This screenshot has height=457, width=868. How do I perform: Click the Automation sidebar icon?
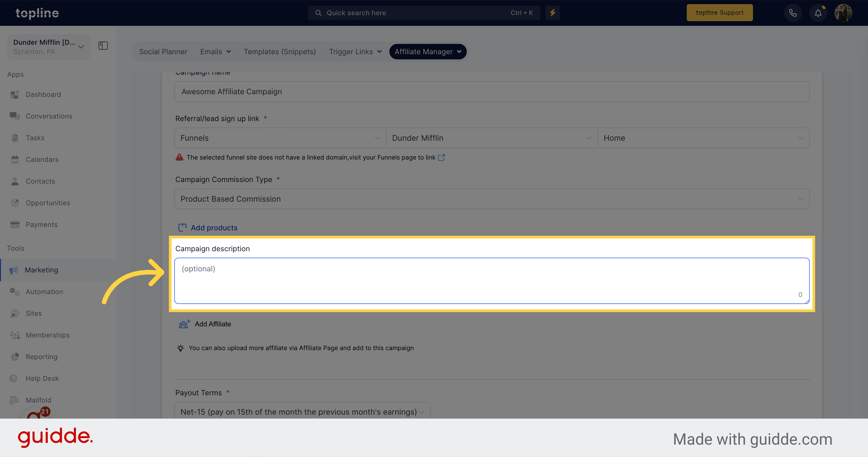(16, 291)
